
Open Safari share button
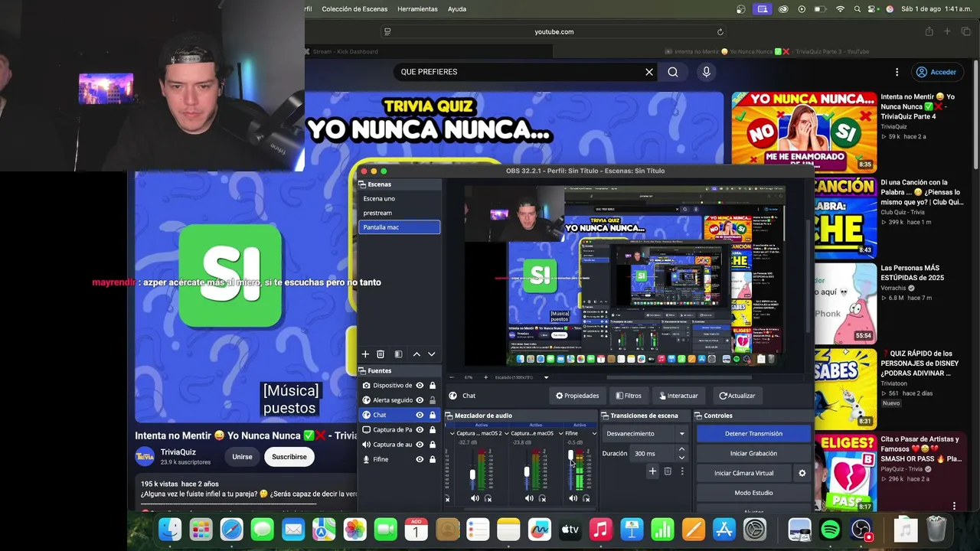[x=929, y=31]
